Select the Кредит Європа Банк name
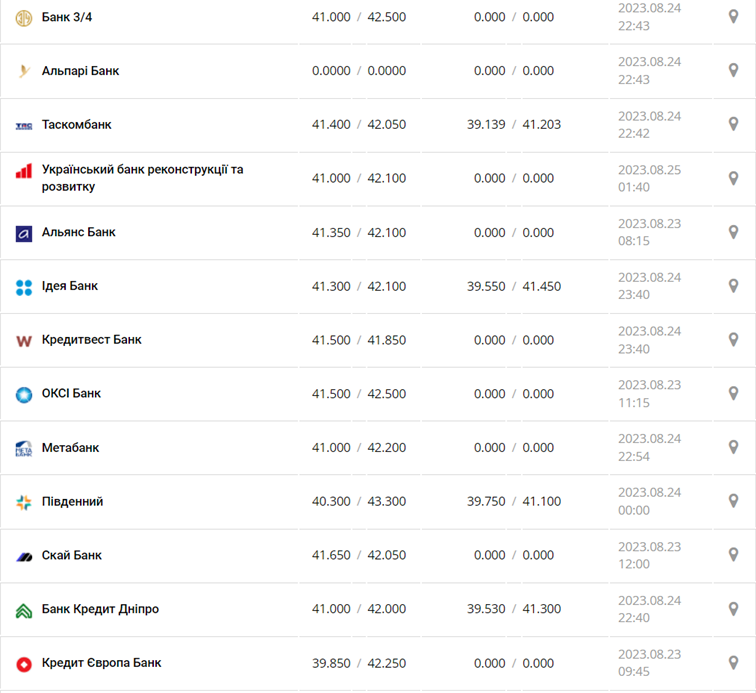This screenshot has width=756, height=693. click(x=101, y=663)
